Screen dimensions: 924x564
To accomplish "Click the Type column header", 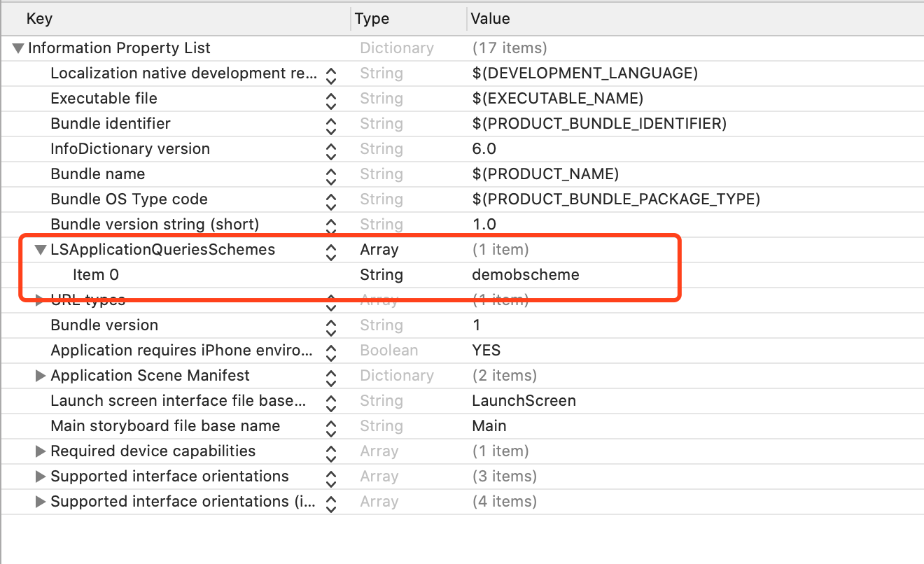I will coord(372,19).
